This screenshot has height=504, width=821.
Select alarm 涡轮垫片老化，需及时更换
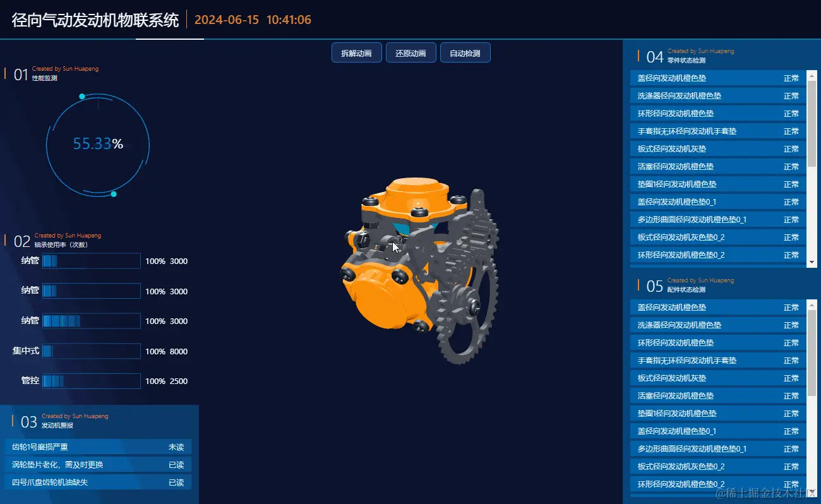(98, 465)
